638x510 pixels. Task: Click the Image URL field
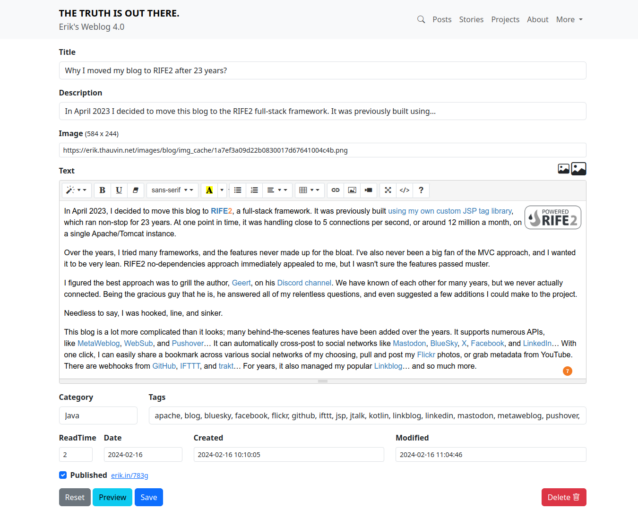[x=322, y=150]
